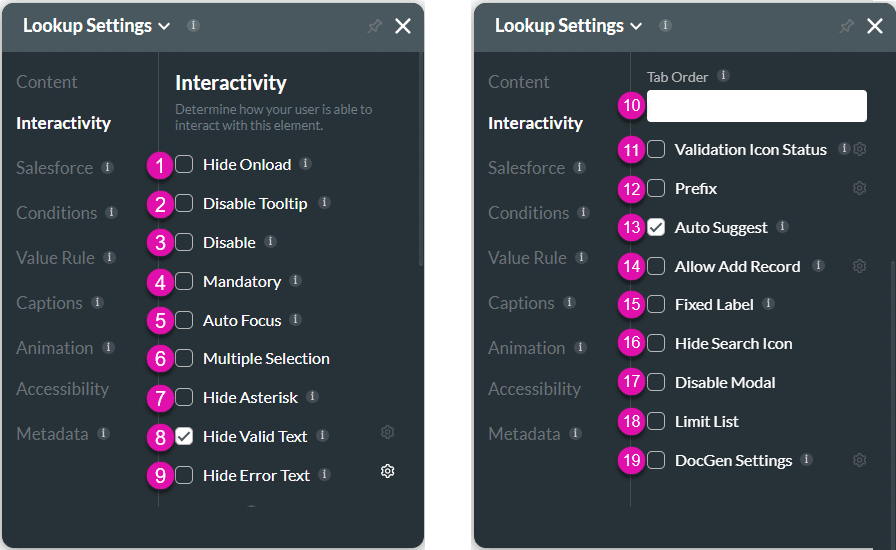Click gear icon beside Validation Icon Status
The image size is (896, 550).
pos(859,149)
